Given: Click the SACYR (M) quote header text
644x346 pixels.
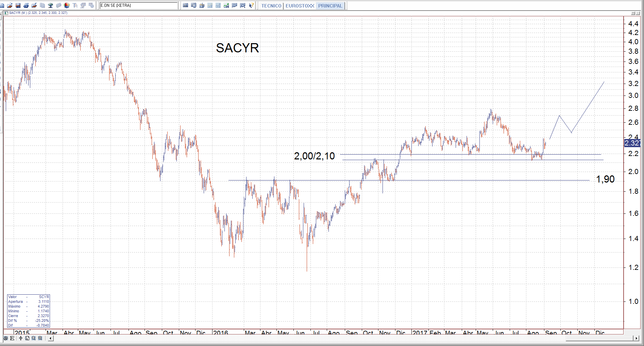Looking at the screenshot, I should pos(38,13).
